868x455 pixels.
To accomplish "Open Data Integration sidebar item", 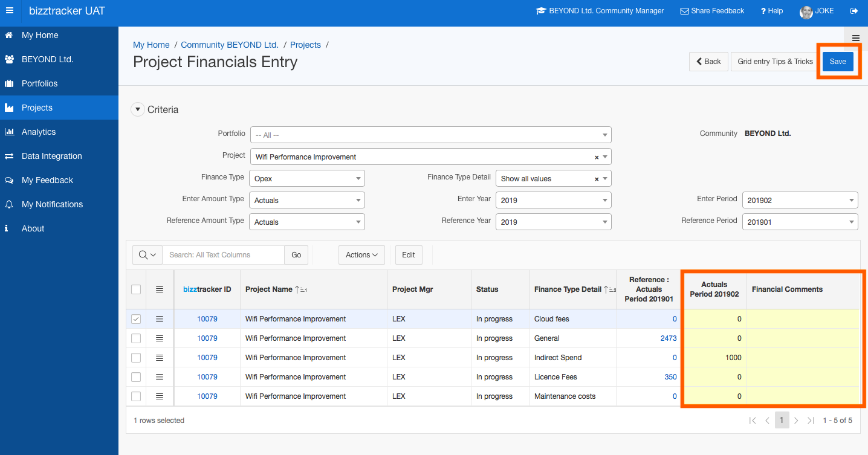I will click(x=59, y=156).
